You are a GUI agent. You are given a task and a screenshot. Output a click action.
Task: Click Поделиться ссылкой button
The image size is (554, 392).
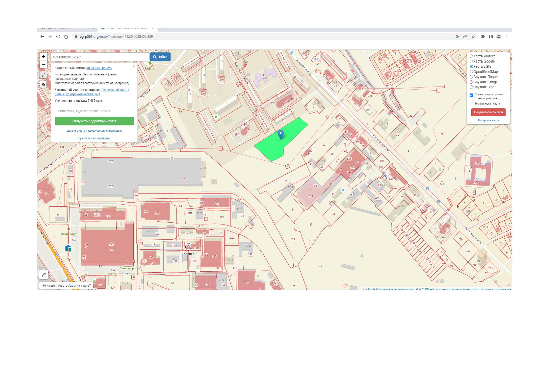488,112
